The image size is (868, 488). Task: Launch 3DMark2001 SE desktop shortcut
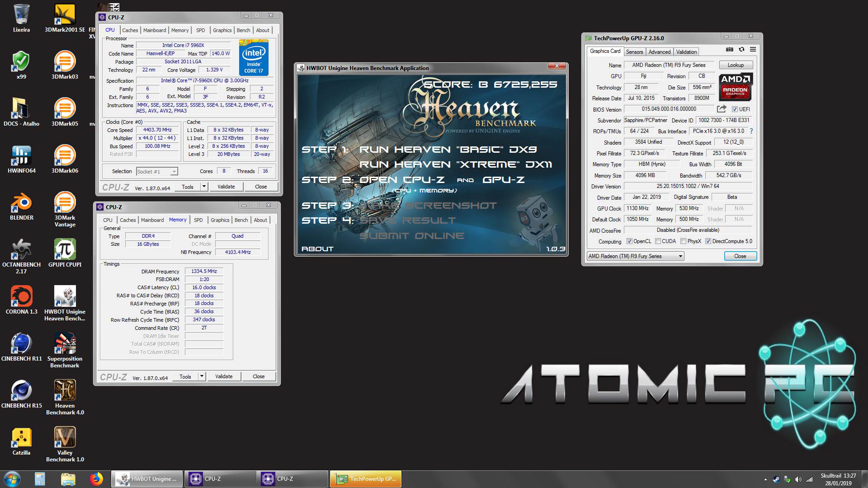tap(65, 18)
